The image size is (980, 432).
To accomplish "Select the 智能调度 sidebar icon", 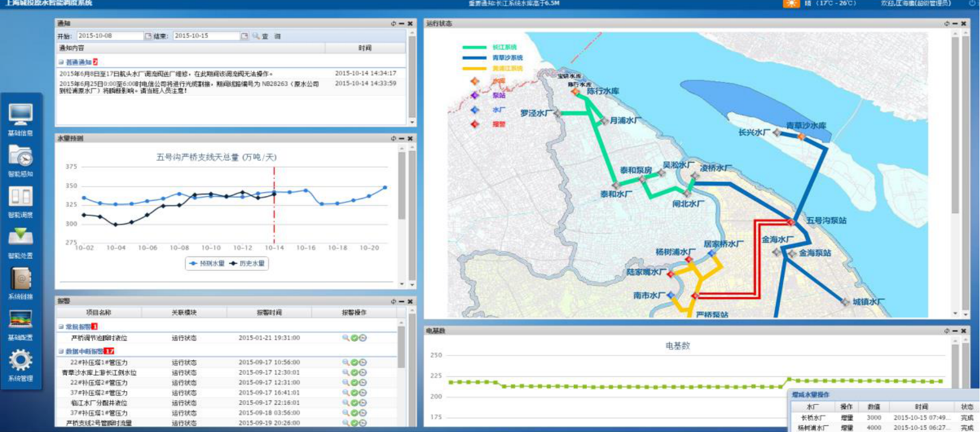I will pos(20,196).
